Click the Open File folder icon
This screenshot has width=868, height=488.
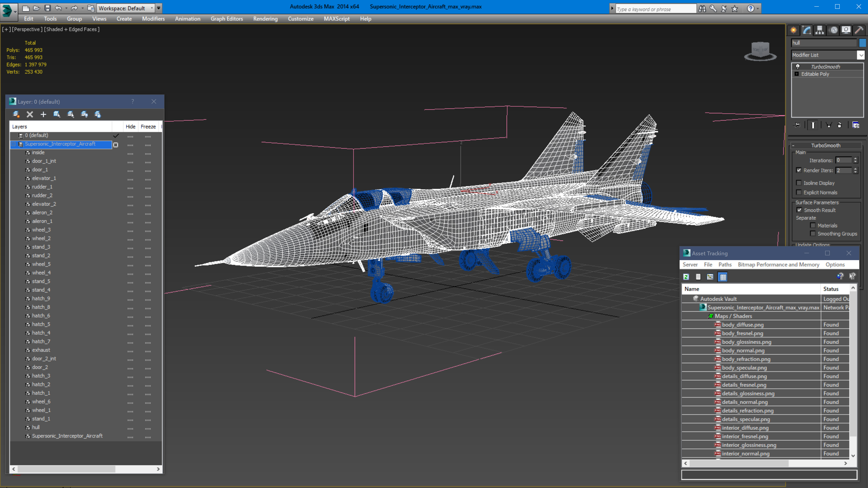pos(37,8)
